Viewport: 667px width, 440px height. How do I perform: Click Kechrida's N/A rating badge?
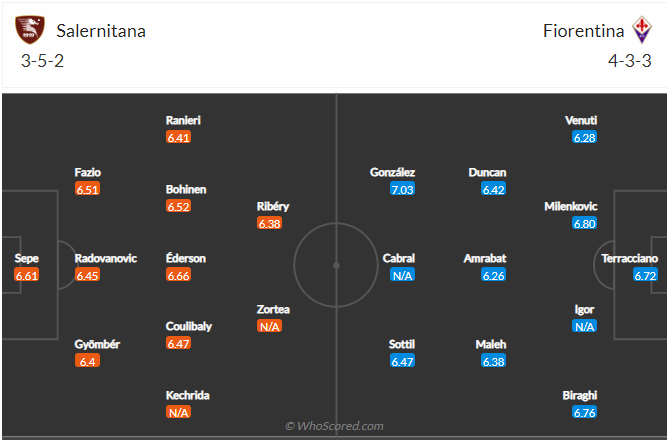coord(178,412)
